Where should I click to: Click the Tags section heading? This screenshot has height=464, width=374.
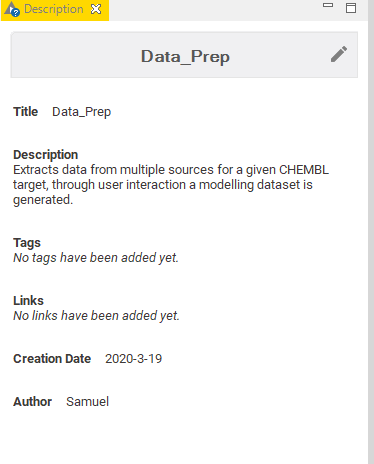[x=27, y=243]
